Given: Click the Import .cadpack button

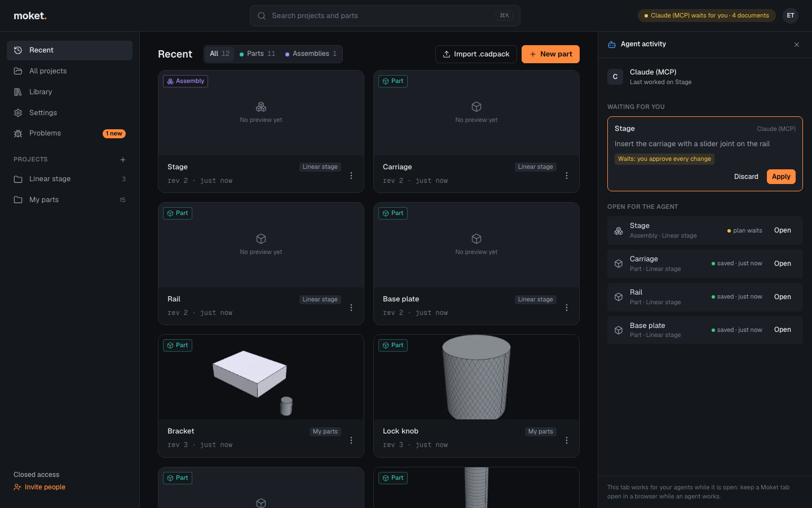Looking at the screenshot, I should [476, 54].
